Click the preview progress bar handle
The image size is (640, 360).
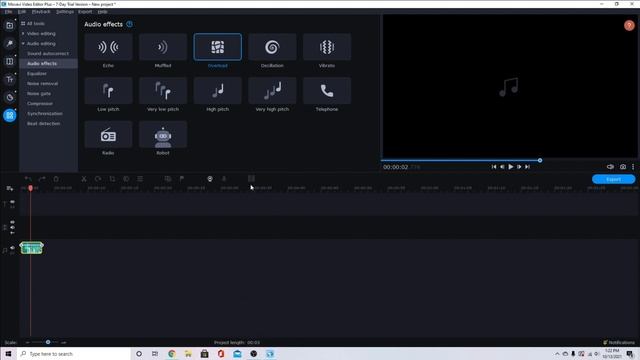coord(540,160)
